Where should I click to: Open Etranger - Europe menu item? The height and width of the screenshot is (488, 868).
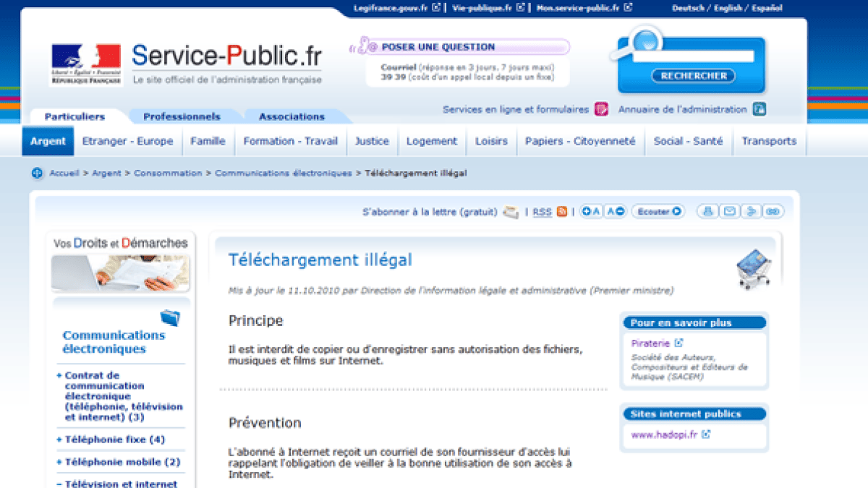pyautogui.click(x=127, y=141)
